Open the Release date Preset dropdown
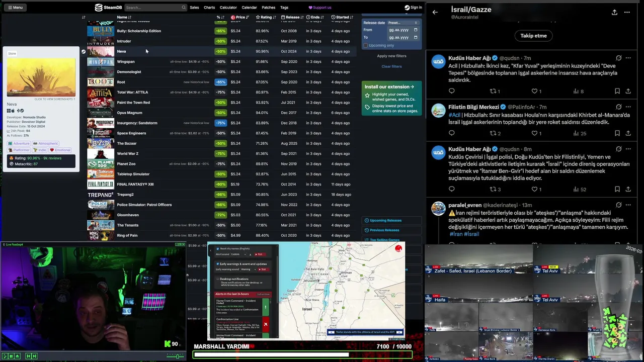 (403, 23)
